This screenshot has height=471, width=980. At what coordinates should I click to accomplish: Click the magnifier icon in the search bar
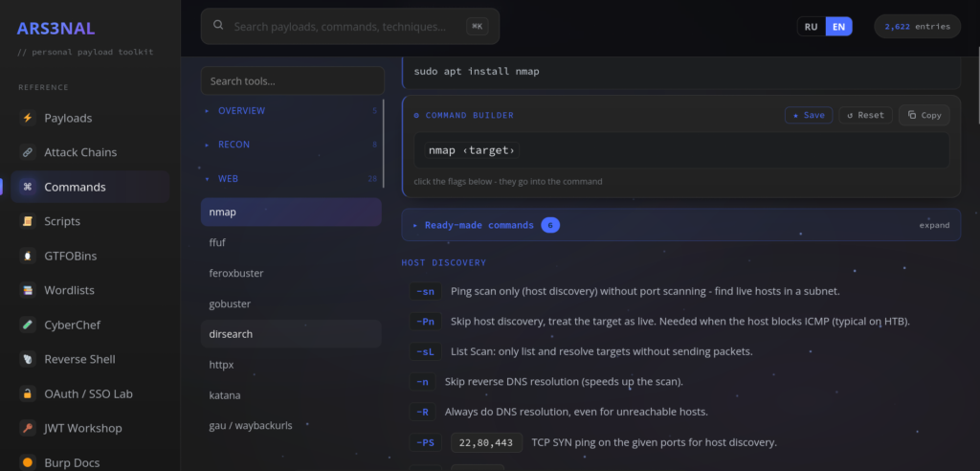tap(218, 26)
